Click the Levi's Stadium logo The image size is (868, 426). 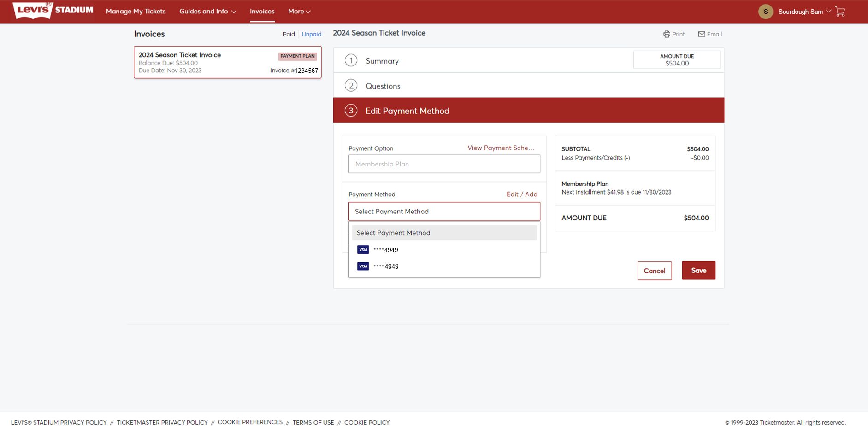tap(53, 11)
